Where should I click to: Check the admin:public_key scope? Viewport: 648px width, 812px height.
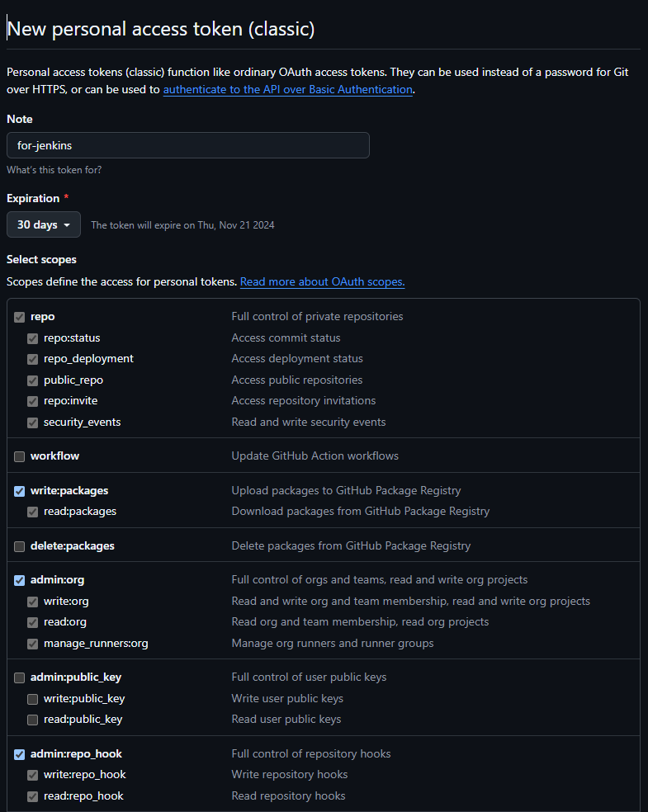pos(20,677)
